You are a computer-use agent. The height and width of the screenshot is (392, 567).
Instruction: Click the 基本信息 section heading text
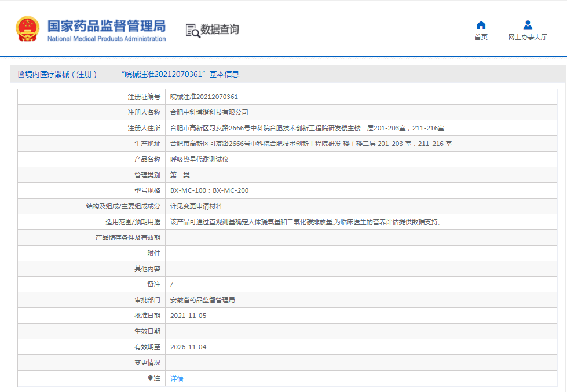[x=224, y=74]
